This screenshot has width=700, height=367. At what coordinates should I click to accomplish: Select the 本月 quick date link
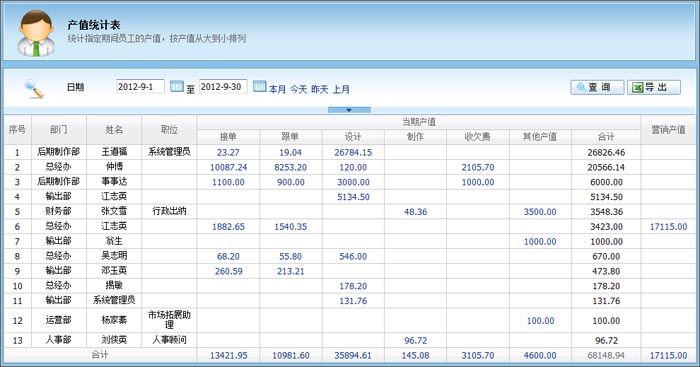click(277, 89)
